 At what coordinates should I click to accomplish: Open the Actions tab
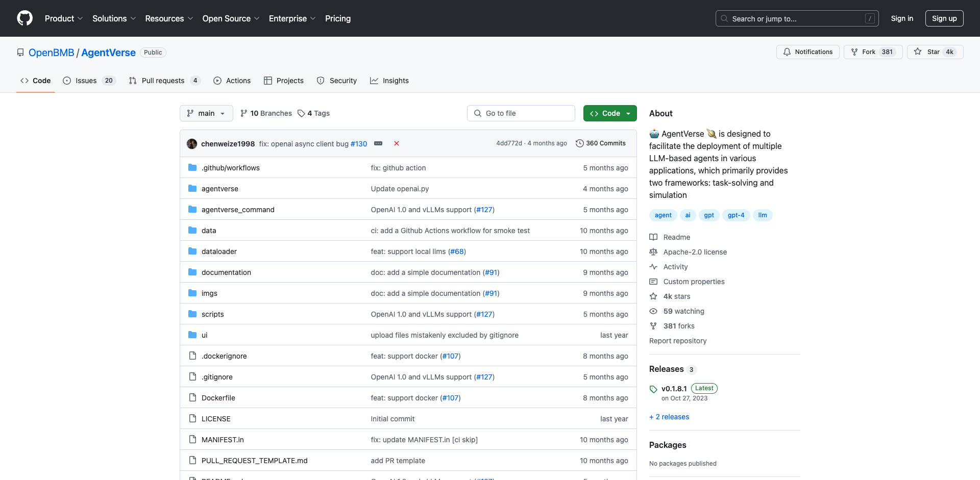(232, 81)
